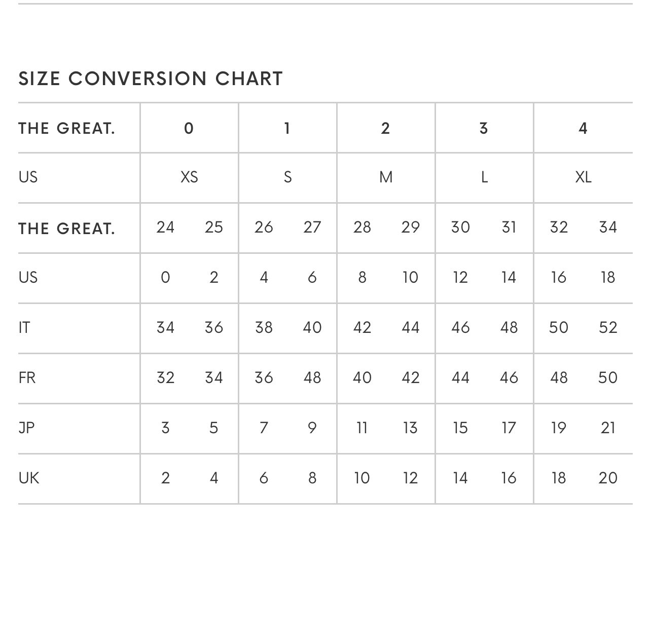Select THE GREAT. size 0 column header
The height and width of the screenshot is (644, 651).
tap(189, 128)
